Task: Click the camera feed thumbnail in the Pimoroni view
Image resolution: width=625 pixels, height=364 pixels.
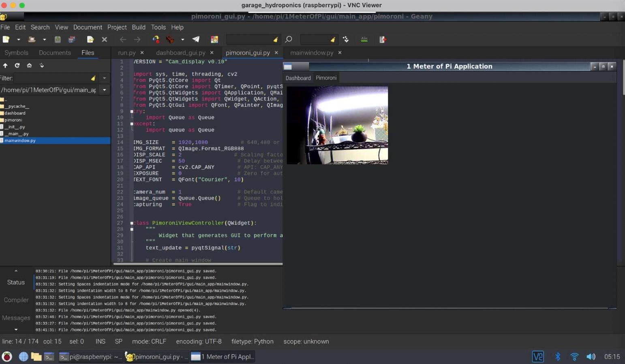Action: click(337, 125)
